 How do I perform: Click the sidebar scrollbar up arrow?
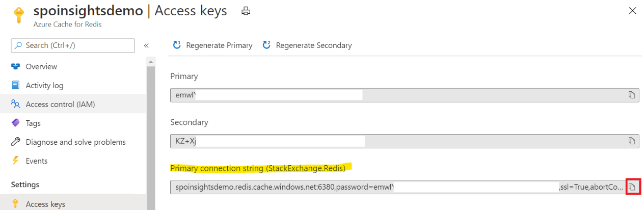[151, 62]
